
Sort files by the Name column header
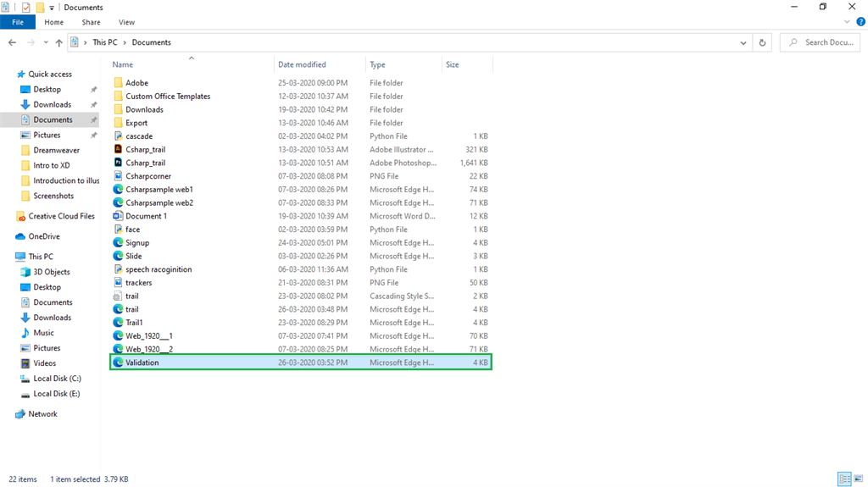pyautogui.click(x=122, y=64)
